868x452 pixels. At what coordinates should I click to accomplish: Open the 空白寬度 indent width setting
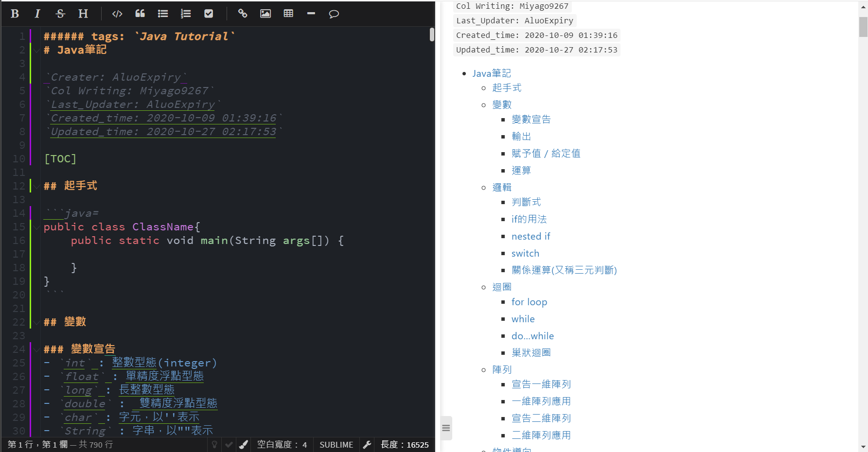click(x=283, y=444)
